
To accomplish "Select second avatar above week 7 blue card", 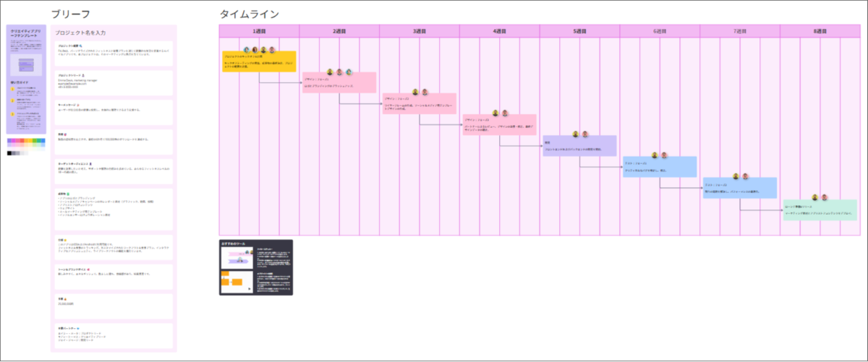I will click(744, 176).
